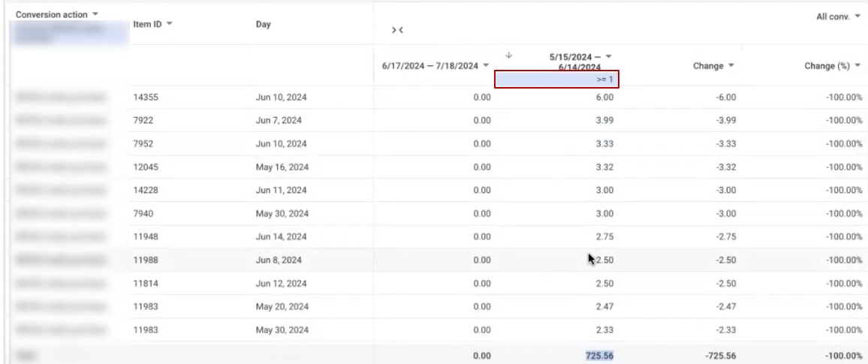
Task: Click the Day column header
Action: (262, 25)
